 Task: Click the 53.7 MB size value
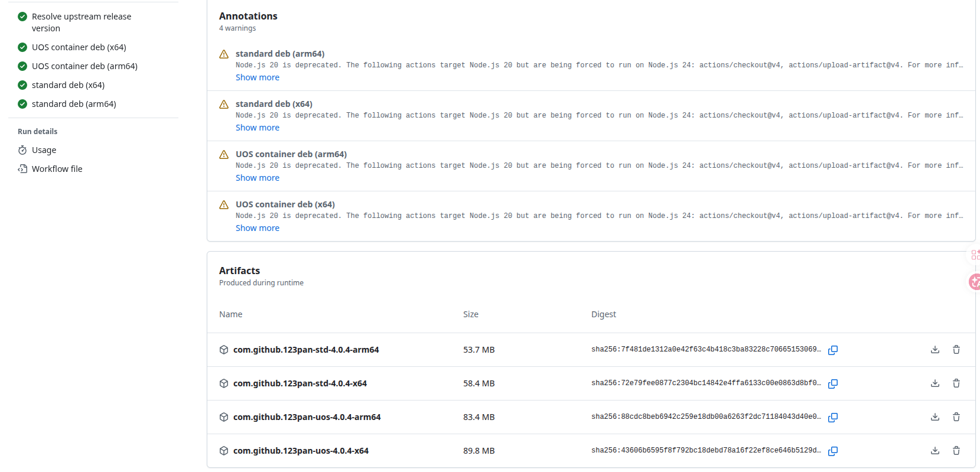tap(479, 350)
